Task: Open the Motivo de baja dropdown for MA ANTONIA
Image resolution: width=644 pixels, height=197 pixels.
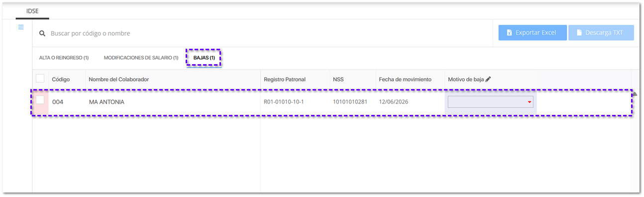Action: coord(491,102)
